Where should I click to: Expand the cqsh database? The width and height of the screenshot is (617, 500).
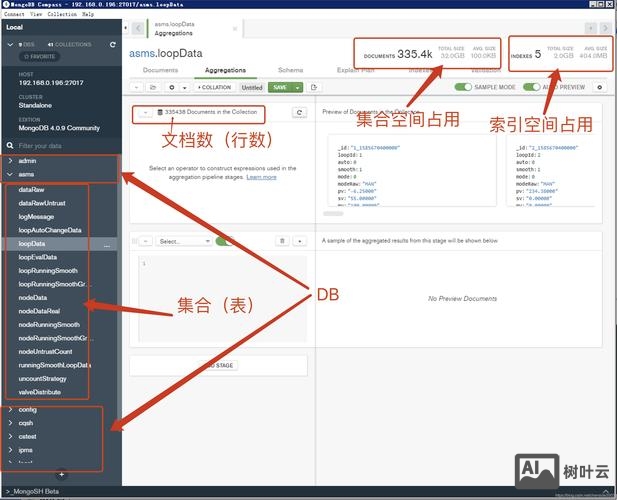tap(10, 423)
